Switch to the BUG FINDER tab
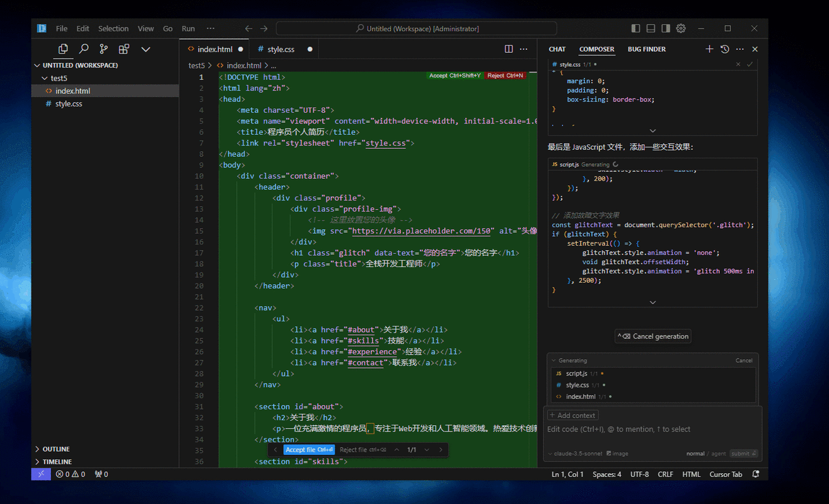829x504 pixels. 646,49
